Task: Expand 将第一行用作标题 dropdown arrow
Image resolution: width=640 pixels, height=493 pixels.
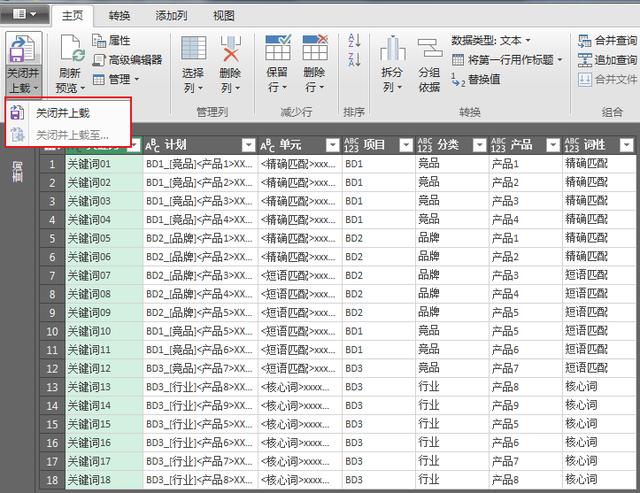Action: pyautogui.click(x=560, y=60)
